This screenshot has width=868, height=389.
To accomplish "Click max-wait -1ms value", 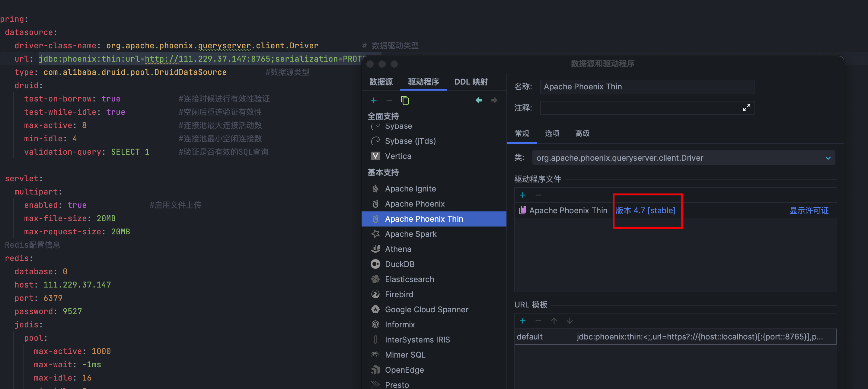I will pyautogui.click(x=91, y=365).
